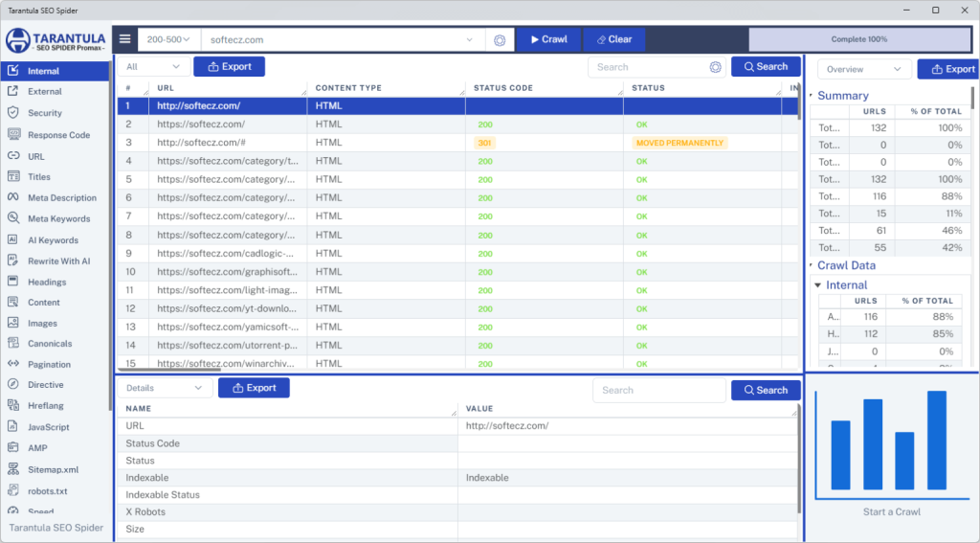The image size is (980, 543).
Task: Click the X Robots row in Details
Action: 457,511
